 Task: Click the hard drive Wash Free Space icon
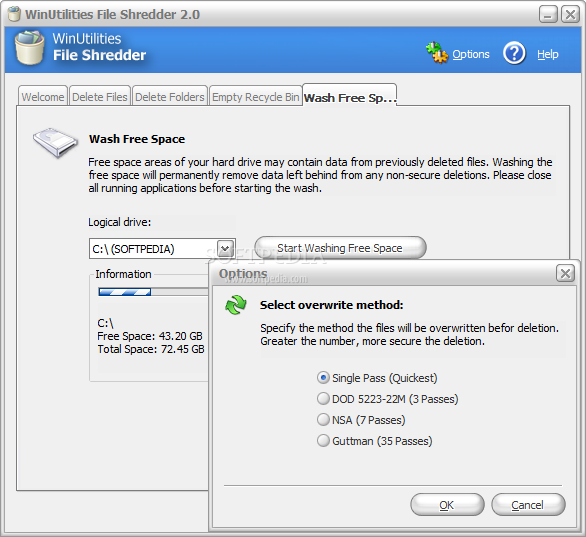point(55,143)
